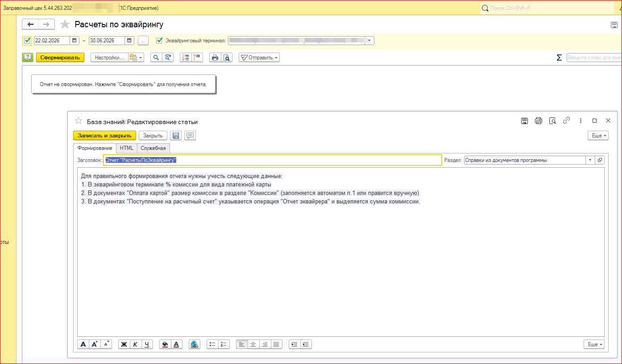Click the Заголовок input field

(x=272, y=160)
